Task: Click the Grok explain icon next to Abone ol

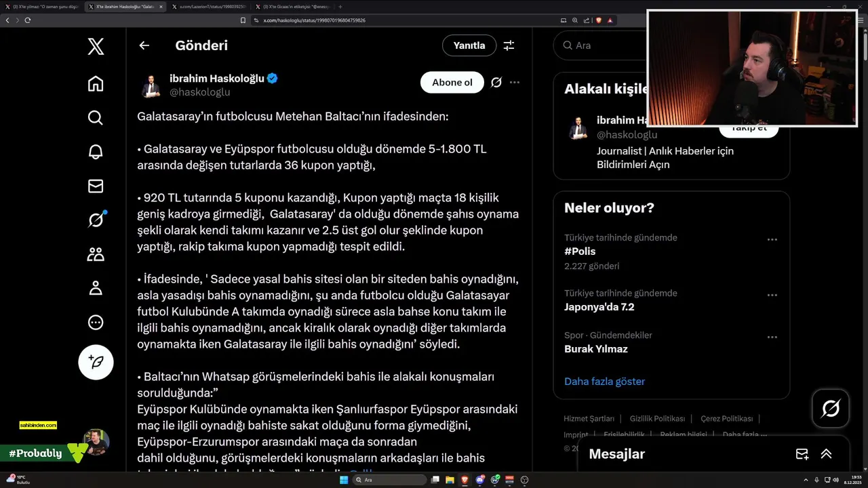Action: click(x=496, y=83)
